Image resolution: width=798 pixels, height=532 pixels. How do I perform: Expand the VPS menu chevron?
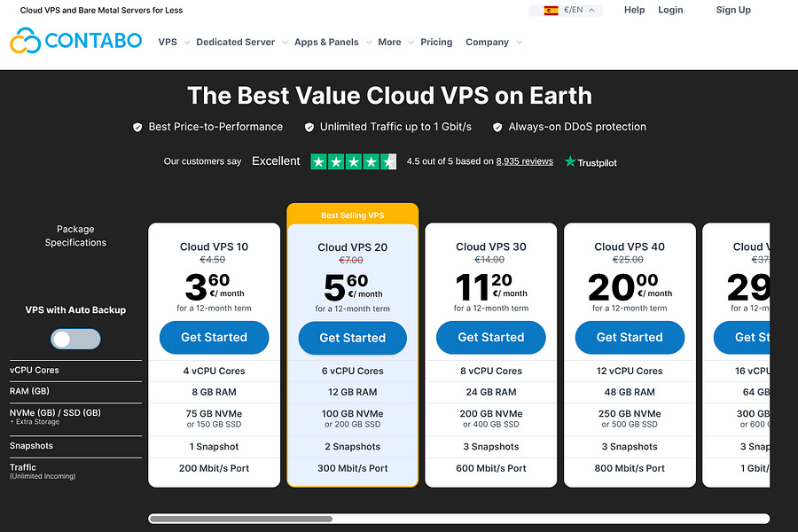pos(187,43)
